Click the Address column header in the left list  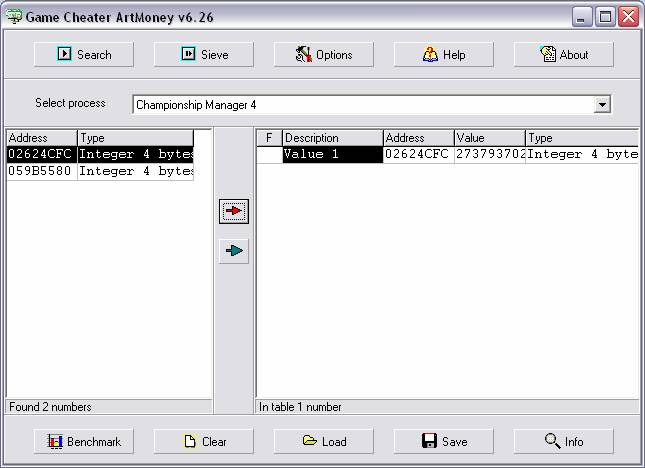(42, 138)
